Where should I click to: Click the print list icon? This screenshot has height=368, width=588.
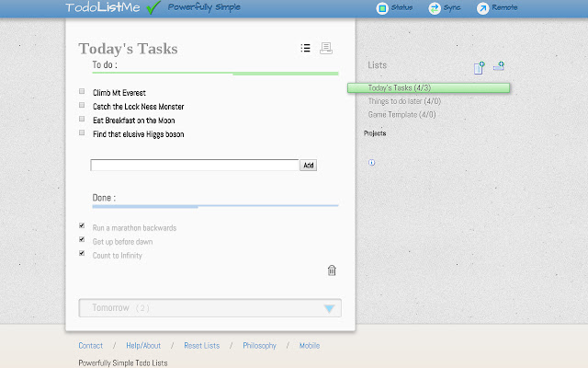(x=326, y=48)
